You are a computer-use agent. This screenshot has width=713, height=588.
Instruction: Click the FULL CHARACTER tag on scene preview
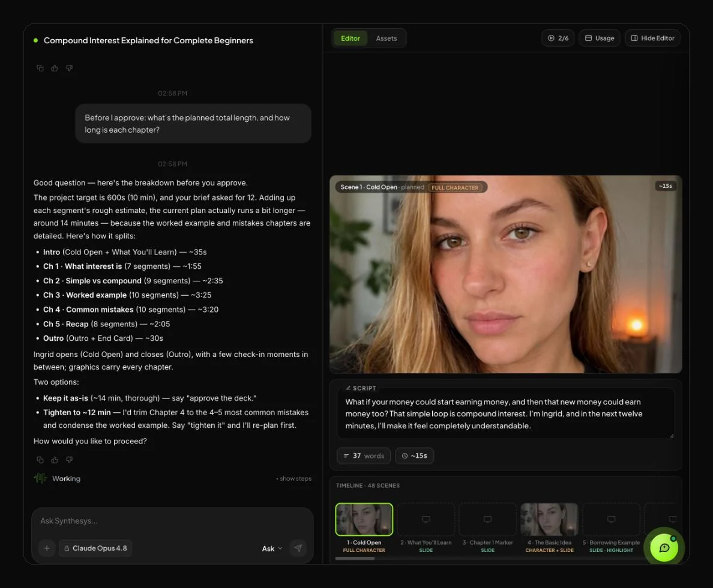click(455, 187)
